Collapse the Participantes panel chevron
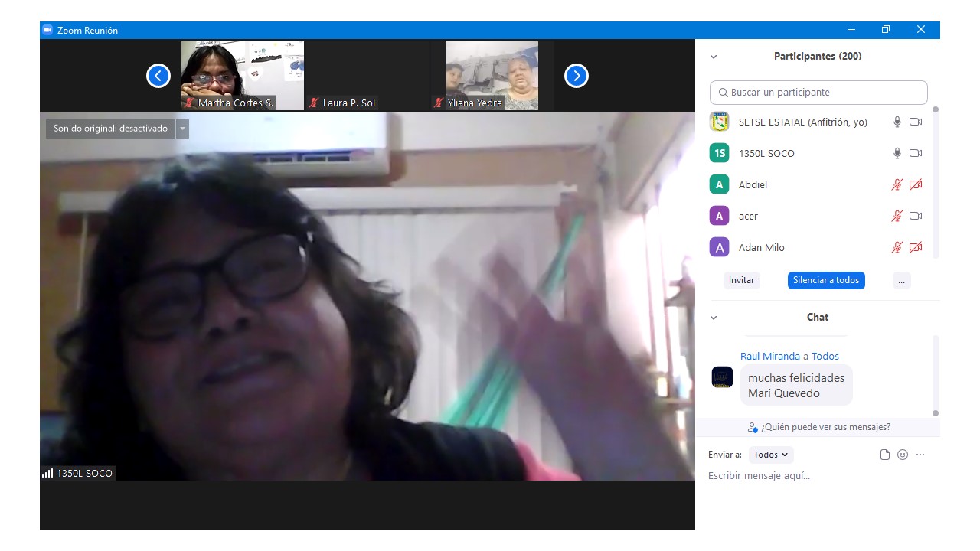This screenshot has height=551, width=980. 714,57
